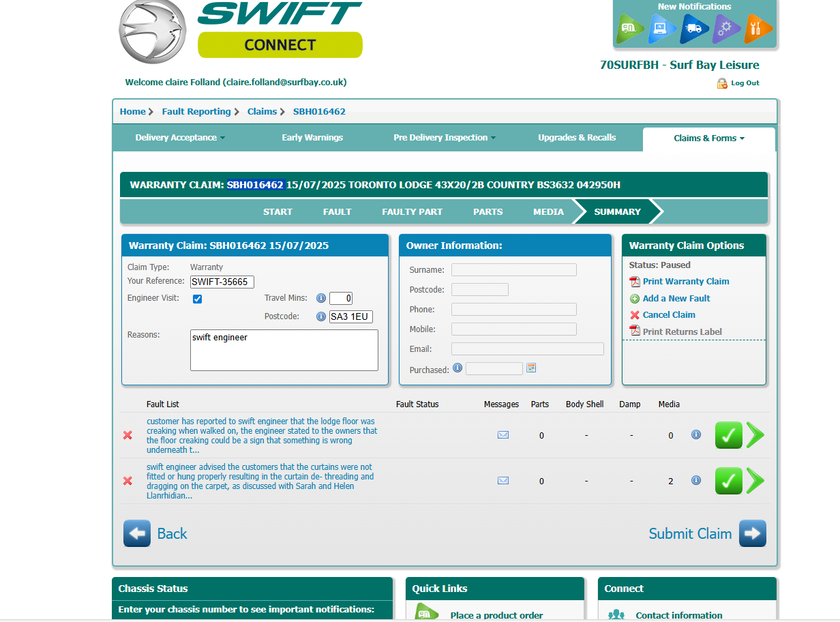The image size is (840, 622).
Task: Click the Log Out link
Action: (745, 83)
